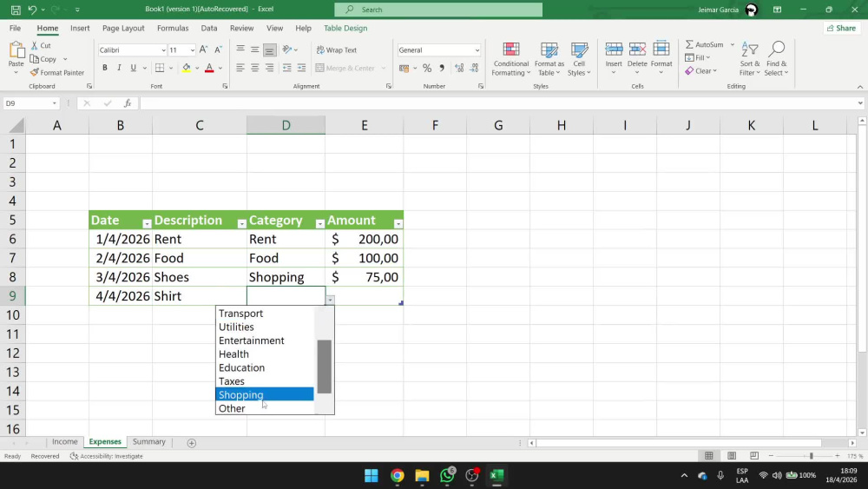The image size is (868, 489).
Task: Open the File menu
Action: (x=15, y=28)
